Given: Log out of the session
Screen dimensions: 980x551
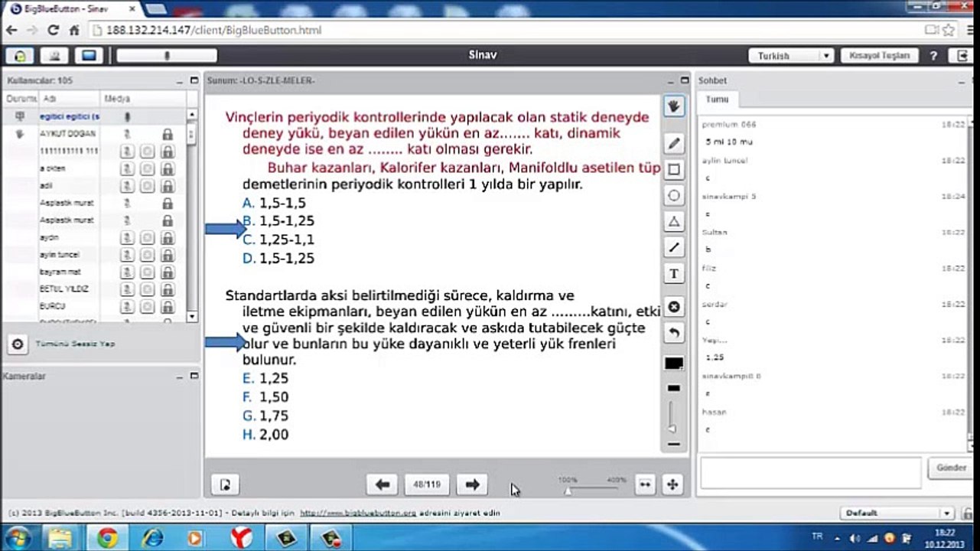Looking at the screenshot, I should point(962,56).
